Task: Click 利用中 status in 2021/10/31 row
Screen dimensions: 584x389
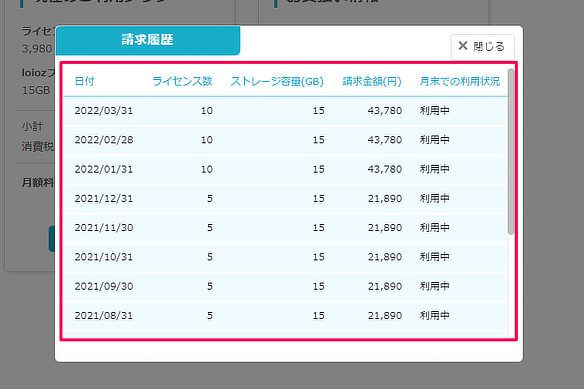Action: click(x=435, y=257)
